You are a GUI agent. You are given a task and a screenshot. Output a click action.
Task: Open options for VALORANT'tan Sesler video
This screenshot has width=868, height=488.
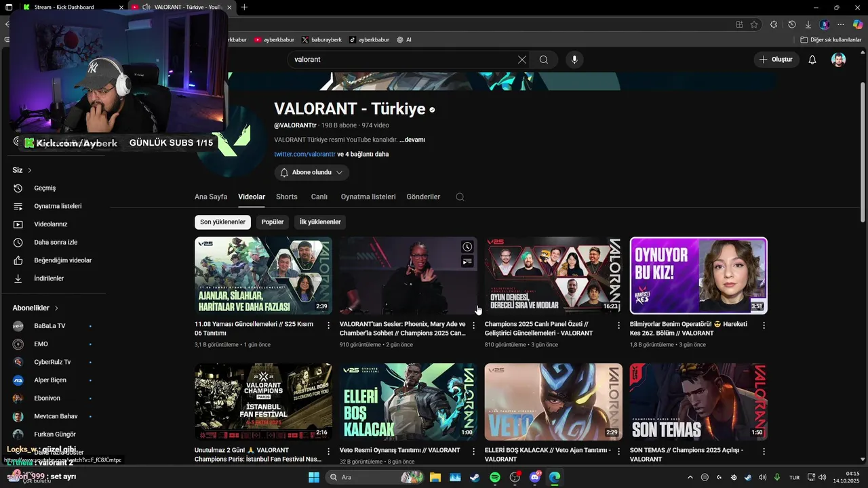(x=473, y=325)
